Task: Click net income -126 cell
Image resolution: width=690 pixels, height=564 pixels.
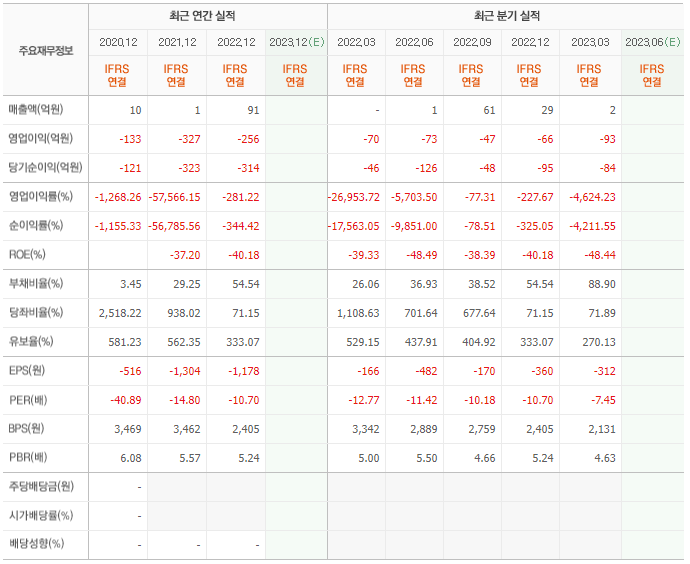Action: pos(426,168)
